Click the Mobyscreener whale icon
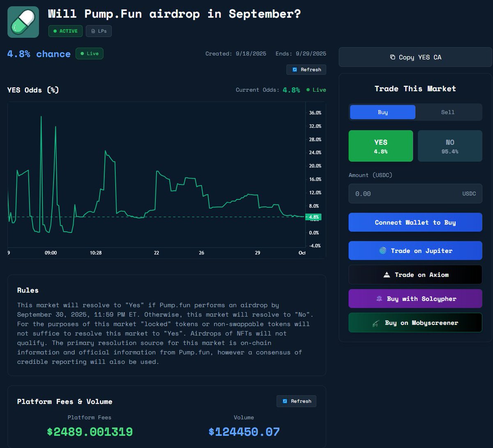The height and width of the screenshot is (448, 493). tap(376, 323)
